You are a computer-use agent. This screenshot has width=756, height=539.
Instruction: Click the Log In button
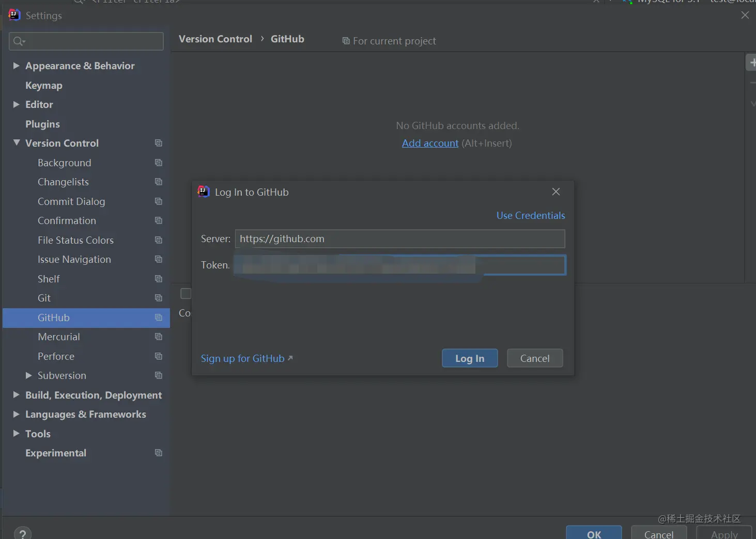(x=470, y=358)
